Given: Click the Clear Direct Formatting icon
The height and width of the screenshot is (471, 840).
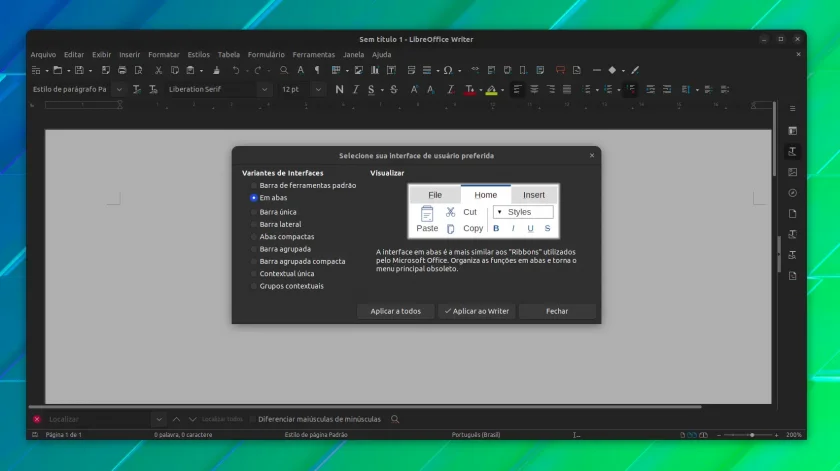Looking at the screenshot, I should point(451,89).
